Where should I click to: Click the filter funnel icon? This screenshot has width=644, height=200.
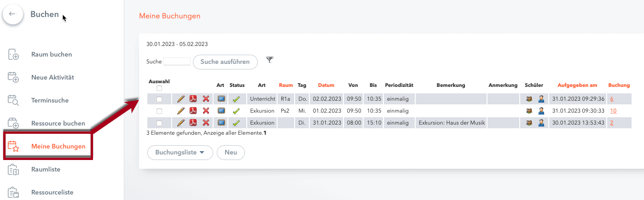pyautogui.click(x=270, y=60)
